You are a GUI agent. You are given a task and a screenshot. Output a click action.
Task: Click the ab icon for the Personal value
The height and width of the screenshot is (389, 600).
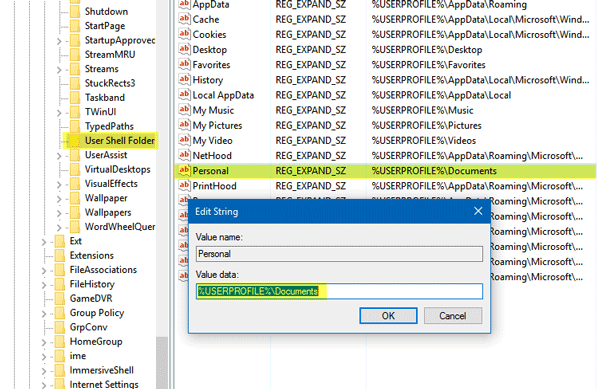point(184,171)
